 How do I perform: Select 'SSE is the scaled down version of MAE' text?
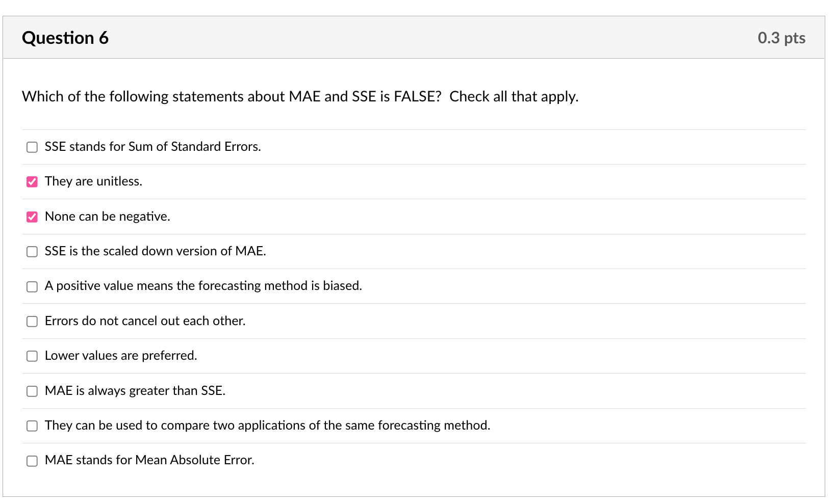click(155, 251)
